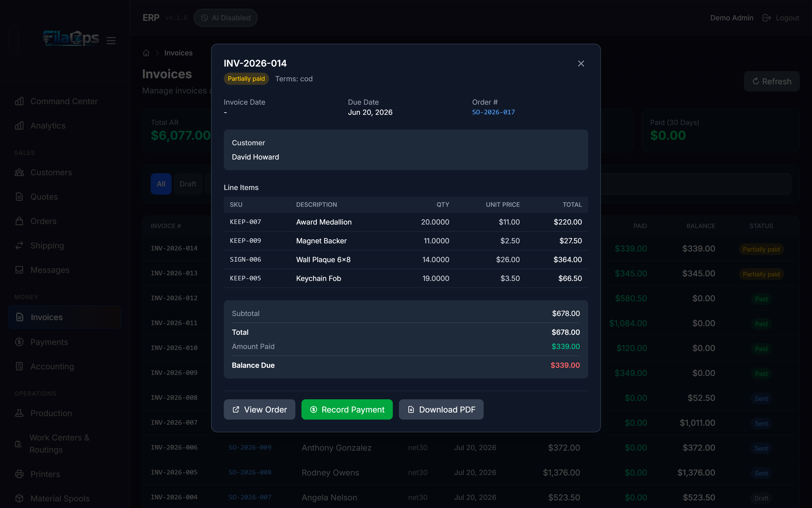Click customer name David Howard
The width and height of the screenshot is (812, 508).
tap(255, 157)
